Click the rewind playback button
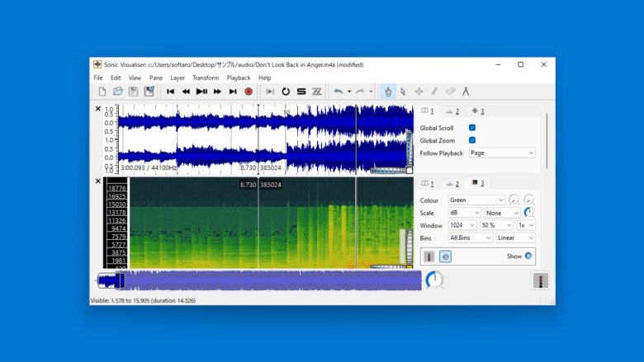Screen dimensions: 644x362 (186, 92)
